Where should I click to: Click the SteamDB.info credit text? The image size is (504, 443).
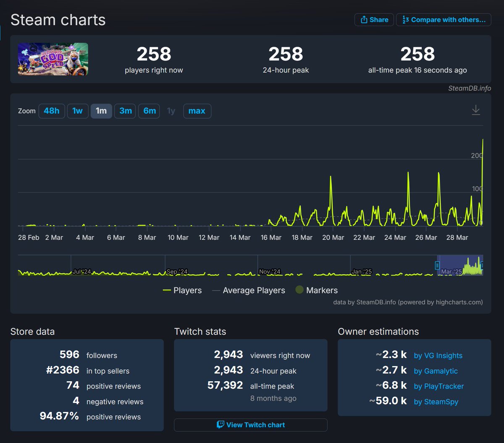(x=470, y=88)
